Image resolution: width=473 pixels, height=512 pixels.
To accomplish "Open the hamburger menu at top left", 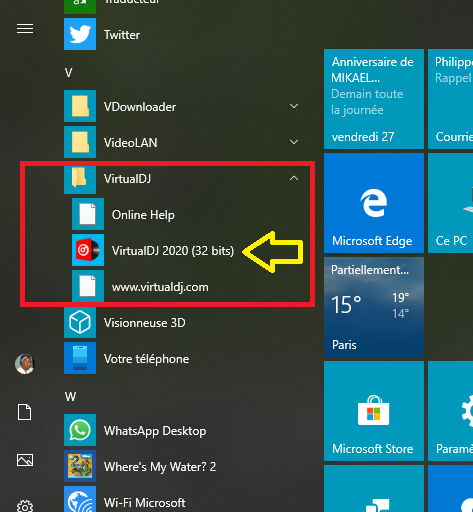I will pyautogui.click(x=25, y=29).
